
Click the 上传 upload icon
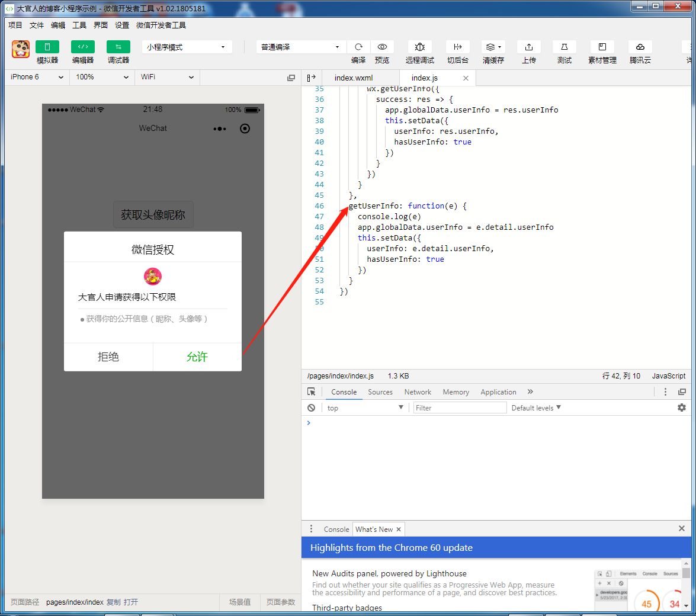(528, 47)
